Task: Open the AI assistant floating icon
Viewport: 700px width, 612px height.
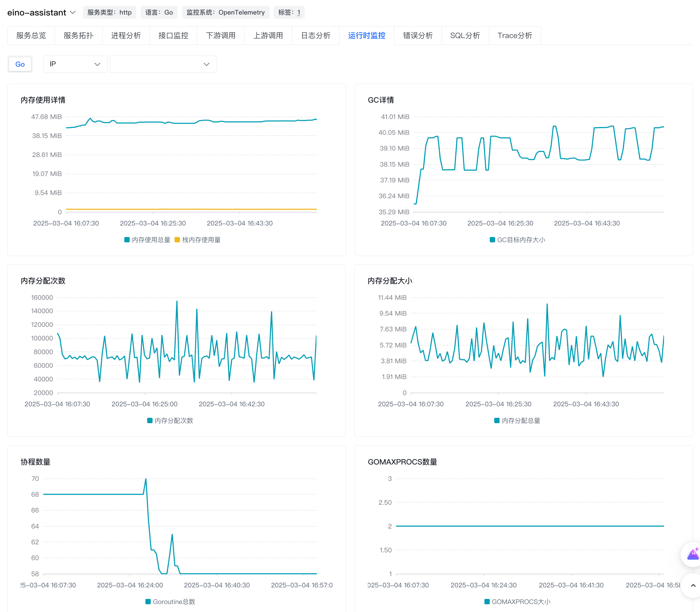Action: [x=693, y=554]
